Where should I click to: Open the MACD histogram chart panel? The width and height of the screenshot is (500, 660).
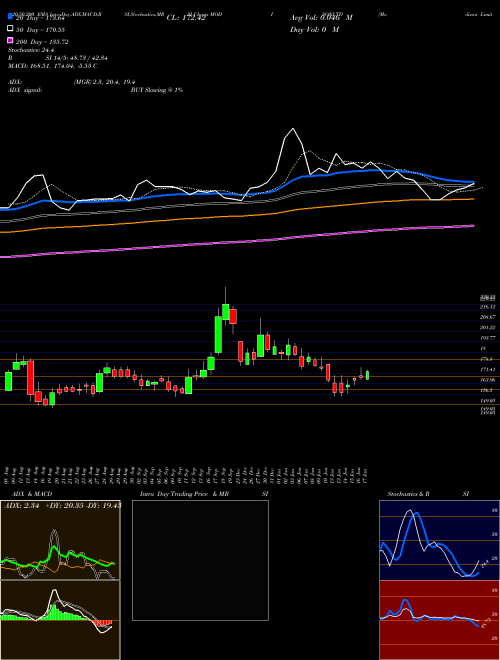click(x=60, y=620)
